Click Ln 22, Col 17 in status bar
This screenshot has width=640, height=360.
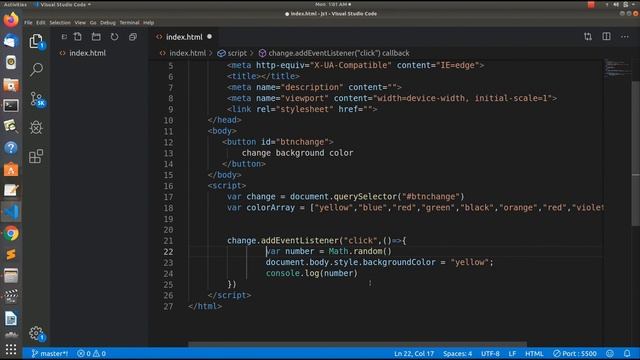pyautogui.click(x=414, y=353)
